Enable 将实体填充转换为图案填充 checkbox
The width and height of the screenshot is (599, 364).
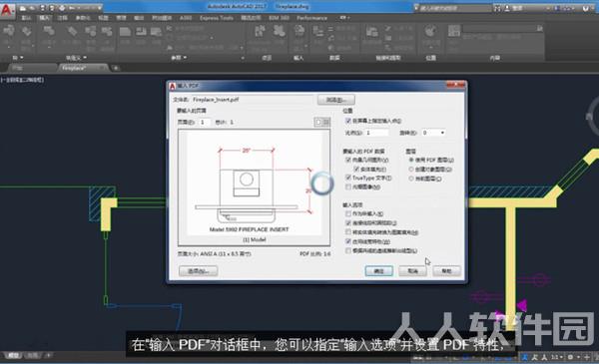(348, 232)
